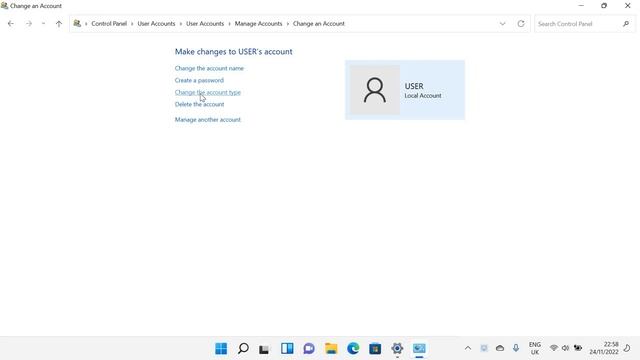Click the volume speaker tray icon
This screenshot has width=640, height=360.
click(x=565, y=348)
